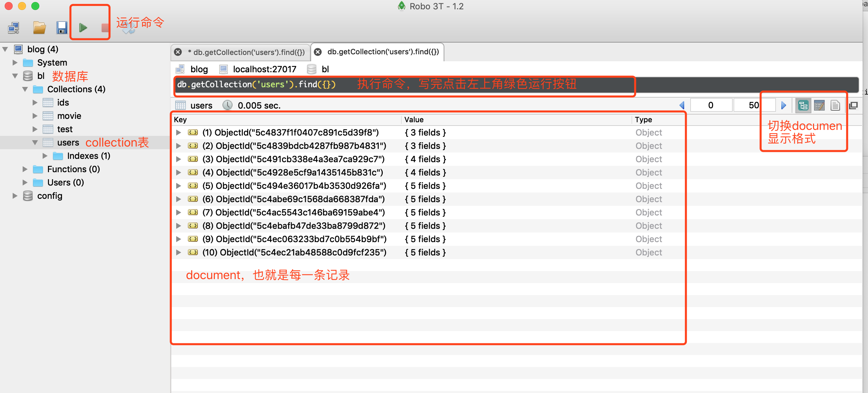Click the Connect to server toolbar icon
Image resolution: width=868 pixels, height=393 pixels.
tap(13, 28)
